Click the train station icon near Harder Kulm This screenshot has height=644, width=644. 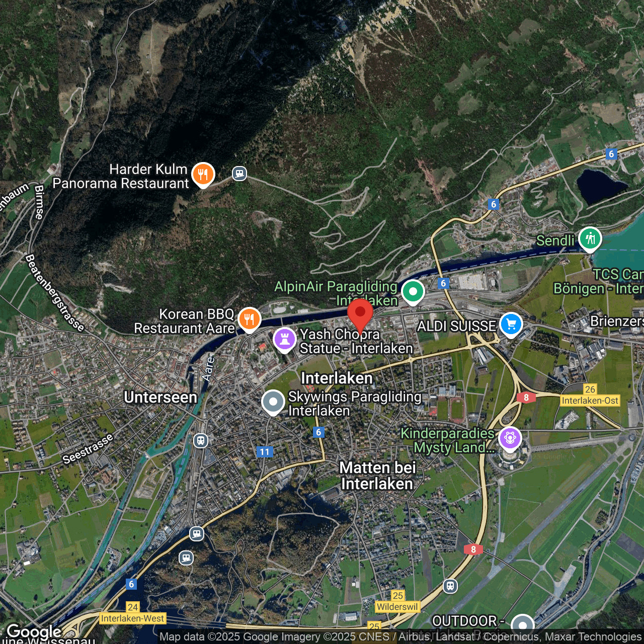pyautogui.click(x=239, y=173)
